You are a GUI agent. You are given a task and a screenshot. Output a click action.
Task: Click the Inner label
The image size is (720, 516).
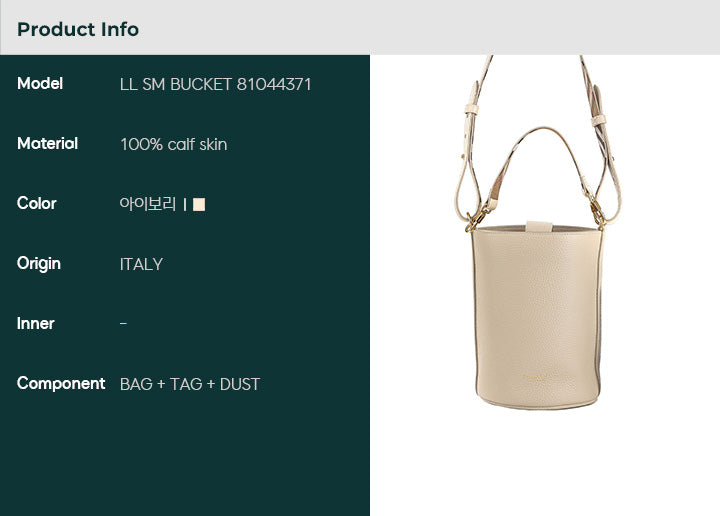pyautogui.click(x=35, y=324)
